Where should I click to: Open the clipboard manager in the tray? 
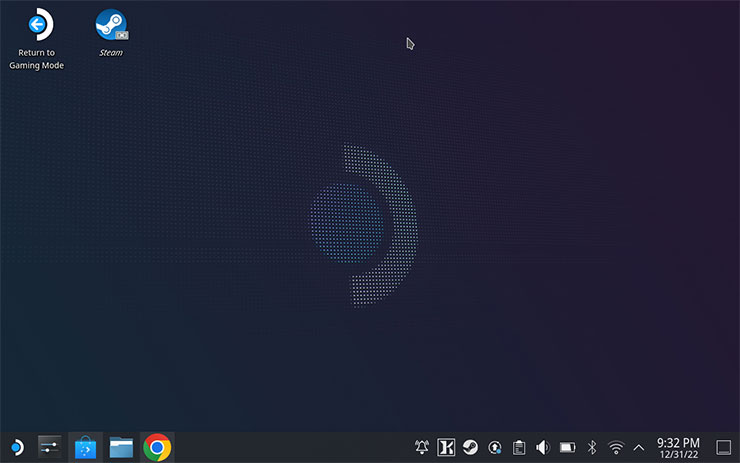tap(518, 447)
